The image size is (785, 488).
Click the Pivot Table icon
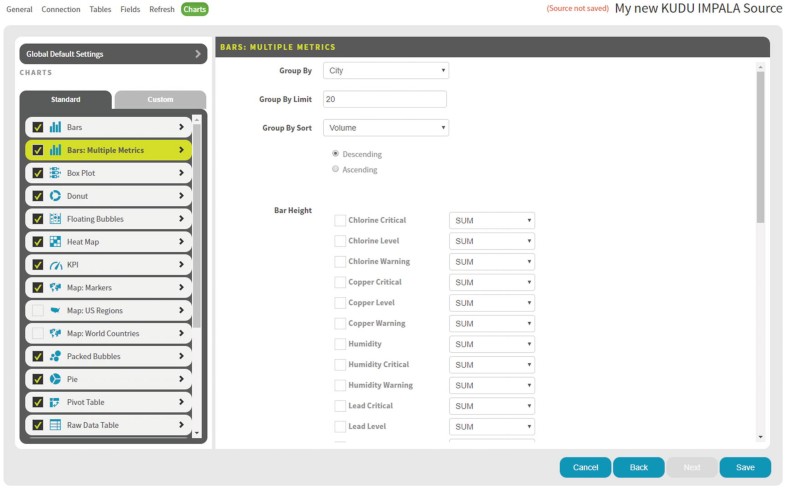[x=55, y=402]
